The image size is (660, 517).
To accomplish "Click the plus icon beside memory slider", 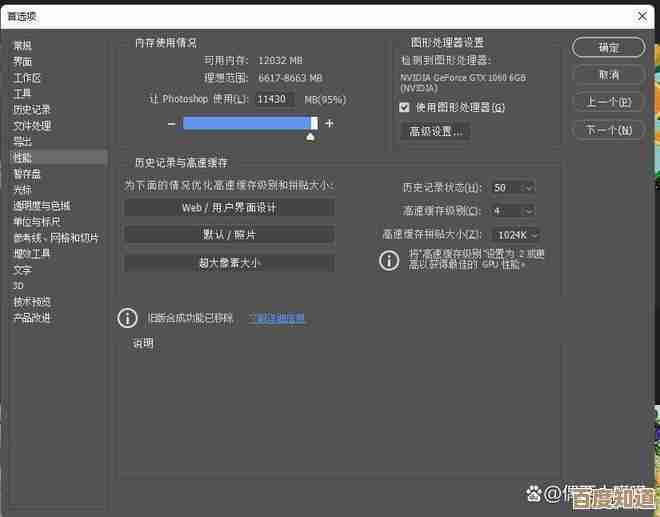I will pos(329,123).
